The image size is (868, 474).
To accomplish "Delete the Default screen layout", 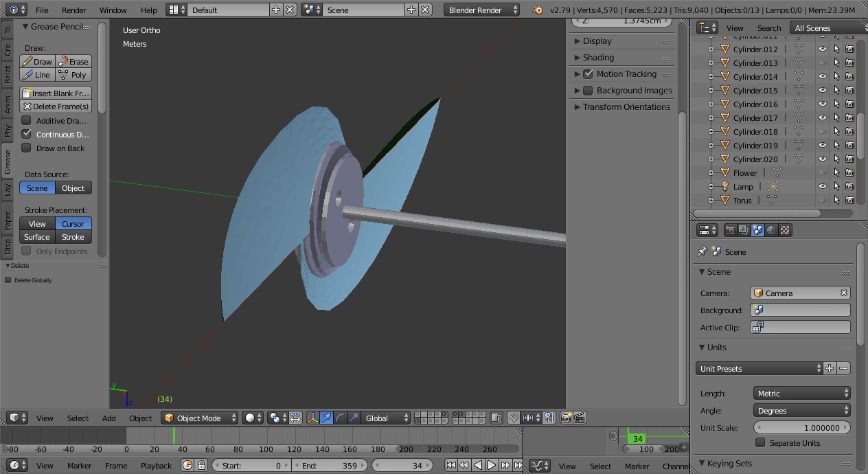I will (x=290, y=10).
